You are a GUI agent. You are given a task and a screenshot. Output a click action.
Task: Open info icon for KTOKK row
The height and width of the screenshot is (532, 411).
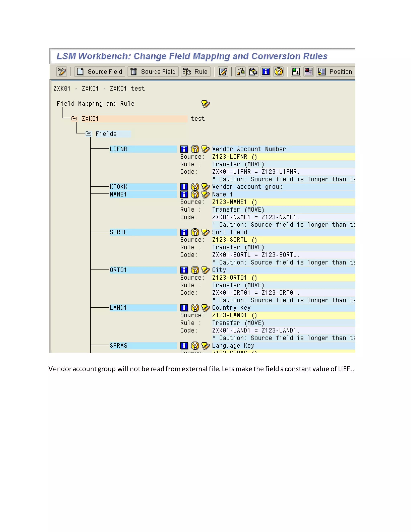184,187
